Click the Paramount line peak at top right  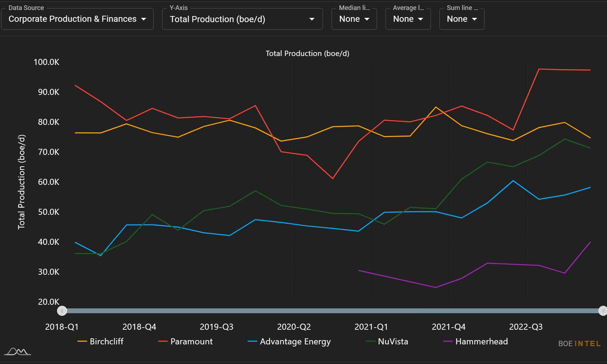[539, 69]
